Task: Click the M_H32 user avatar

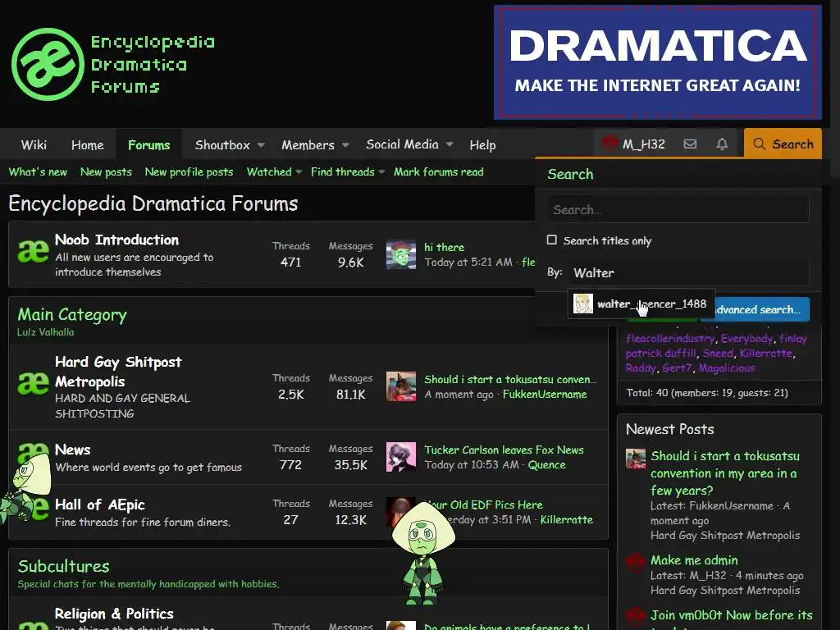Action: (x=609, y=144)
